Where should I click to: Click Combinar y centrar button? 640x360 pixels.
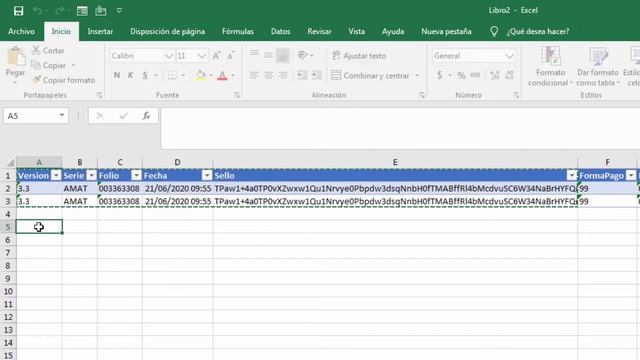click(x=370, y=76)
